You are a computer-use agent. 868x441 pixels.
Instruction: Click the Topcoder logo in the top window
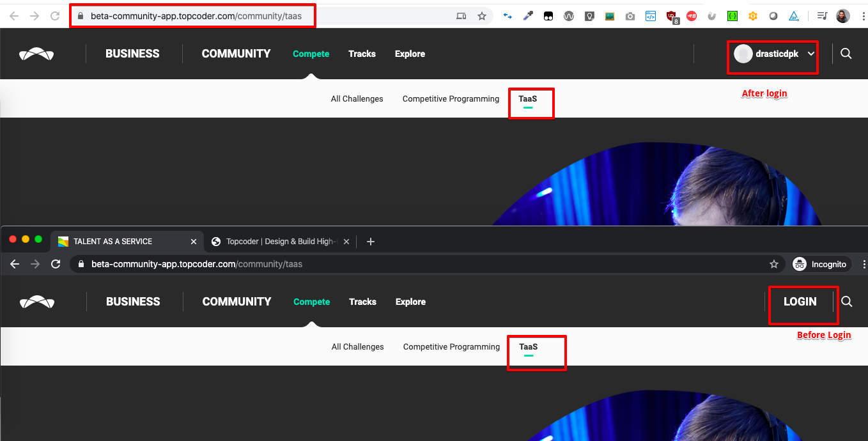pyautogui.click(x=36, y=54)
